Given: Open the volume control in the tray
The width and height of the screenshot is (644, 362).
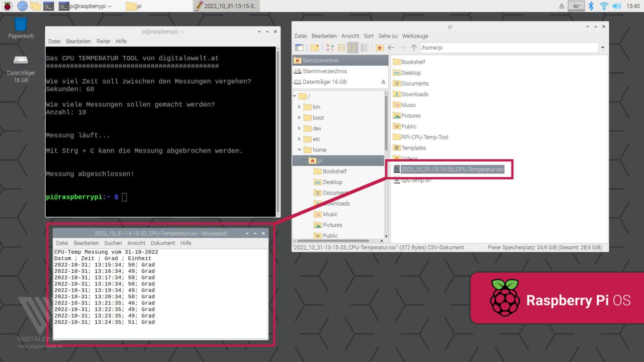Looking at the screenshot, I should [616, 6].
